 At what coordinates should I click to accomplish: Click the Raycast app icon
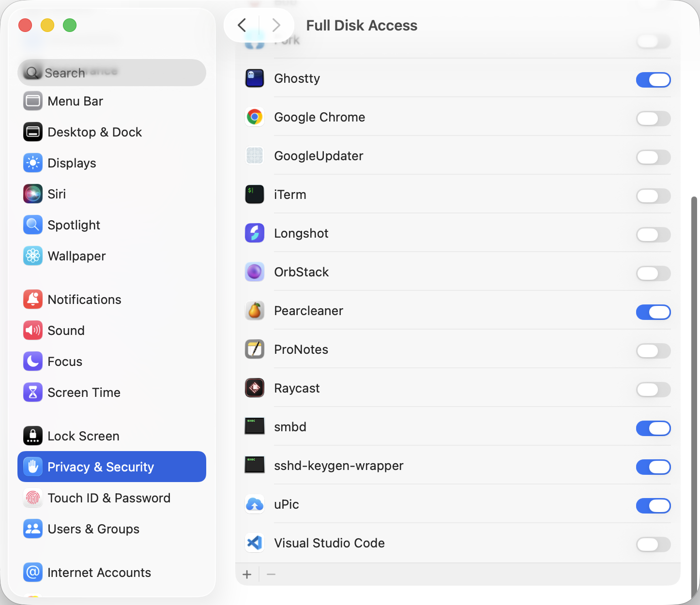click(x=255, y=388)
